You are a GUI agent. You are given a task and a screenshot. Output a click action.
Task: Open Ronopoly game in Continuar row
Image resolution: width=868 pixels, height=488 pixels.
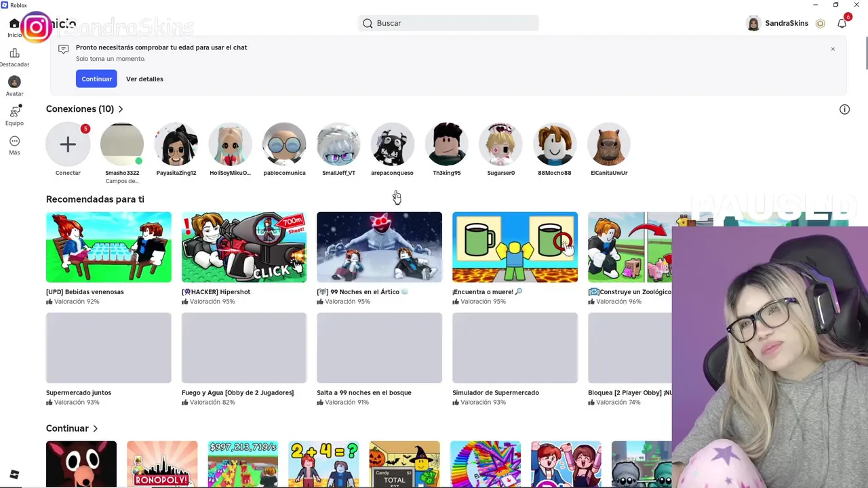(162, 464)
